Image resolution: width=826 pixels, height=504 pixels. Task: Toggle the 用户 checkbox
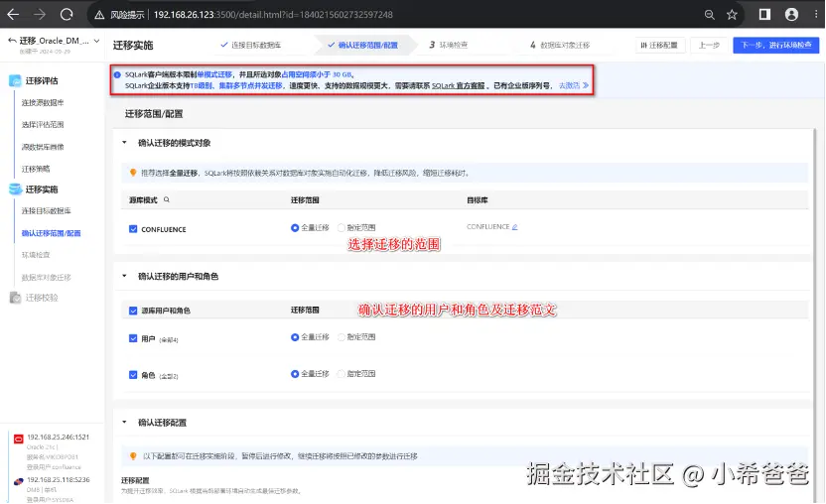coord(133,338)
